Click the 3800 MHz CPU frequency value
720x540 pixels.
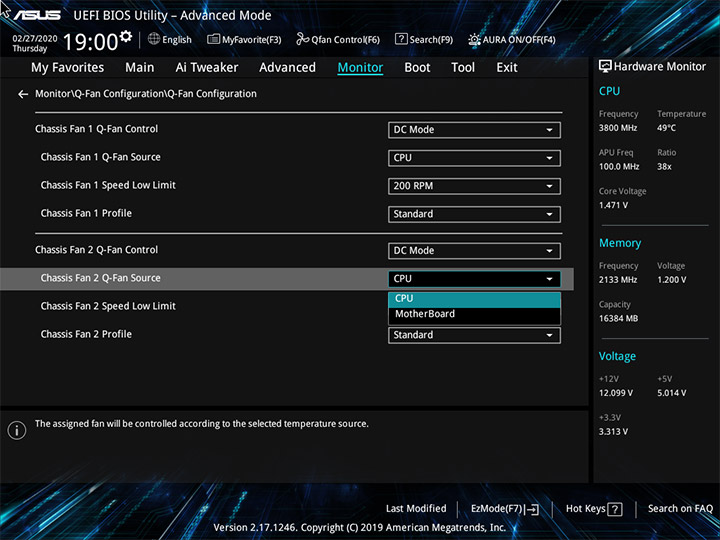(x=618, y=128)
